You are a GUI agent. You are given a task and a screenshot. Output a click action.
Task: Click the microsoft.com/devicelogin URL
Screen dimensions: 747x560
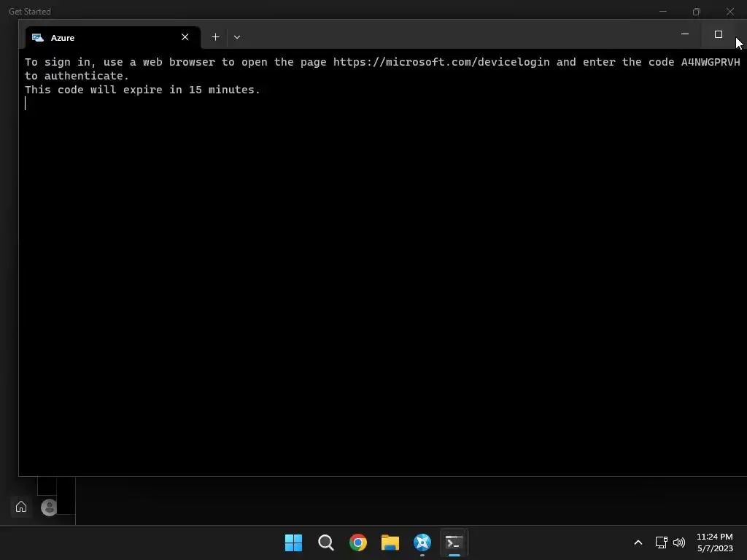click(441, 62)
